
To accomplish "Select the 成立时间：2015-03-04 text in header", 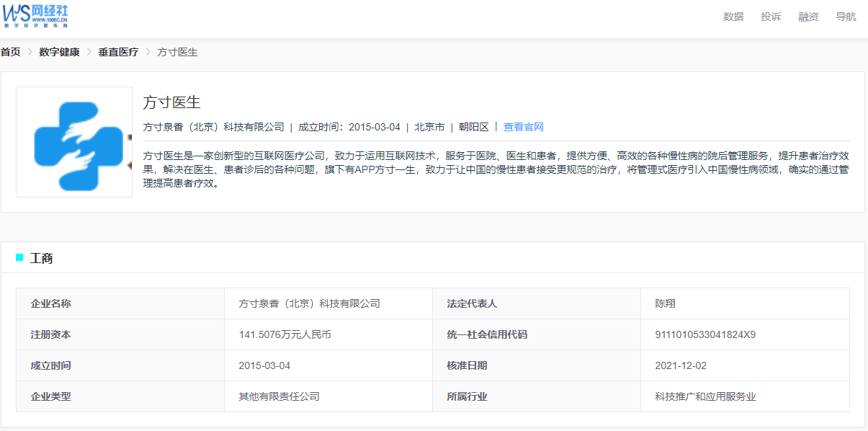I will [x=349, y=127].
